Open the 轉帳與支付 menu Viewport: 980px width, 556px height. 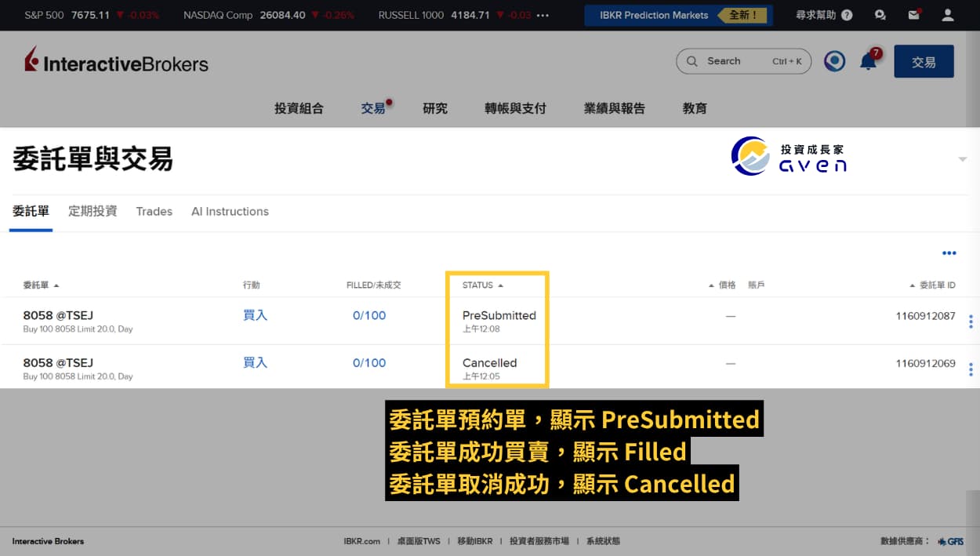click(515, 108)
